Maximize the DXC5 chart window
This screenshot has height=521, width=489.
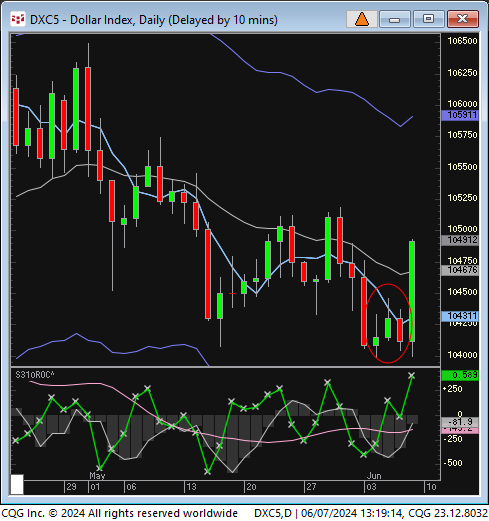[x=429, y=19]
